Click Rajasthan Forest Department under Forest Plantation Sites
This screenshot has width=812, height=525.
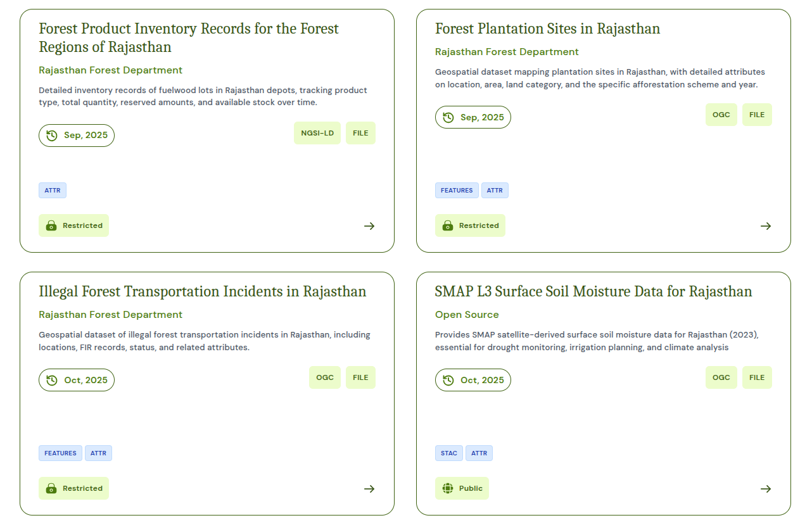[507, 52]
